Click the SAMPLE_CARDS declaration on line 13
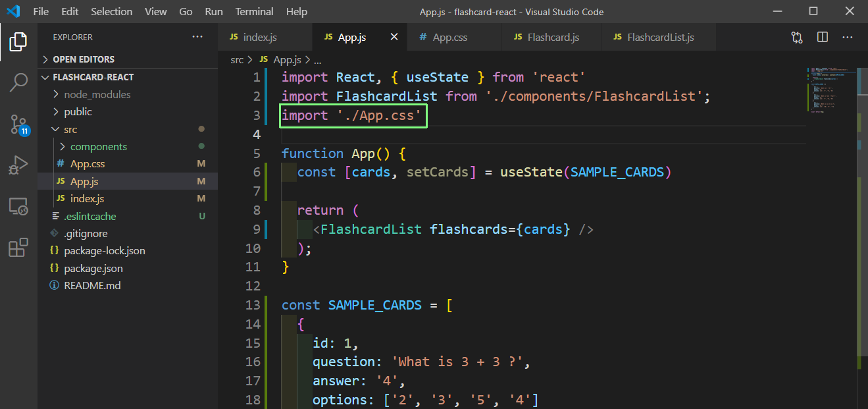 375,306
